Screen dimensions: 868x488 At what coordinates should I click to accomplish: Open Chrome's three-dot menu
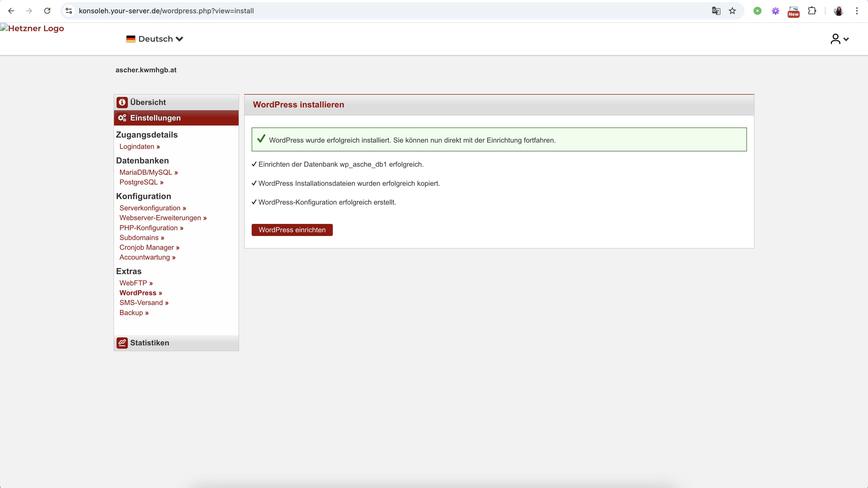(856, 11)
